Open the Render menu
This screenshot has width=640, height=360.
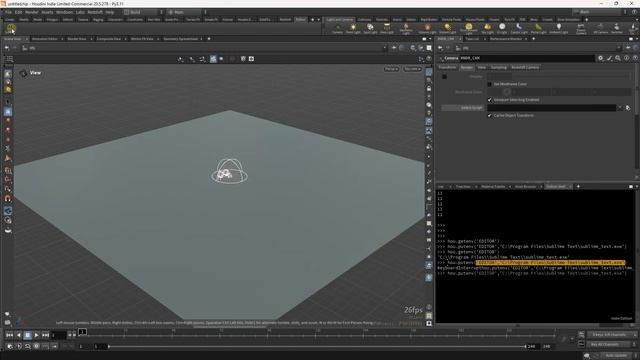[x=31, y=12]
